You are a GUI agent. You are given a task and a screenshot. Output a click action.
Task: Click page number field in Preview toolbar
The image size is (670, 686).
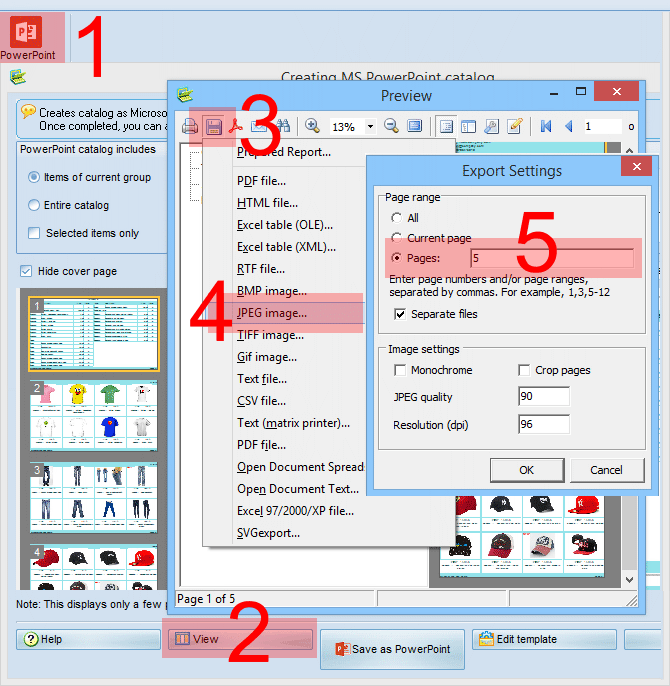coord(602,126)
